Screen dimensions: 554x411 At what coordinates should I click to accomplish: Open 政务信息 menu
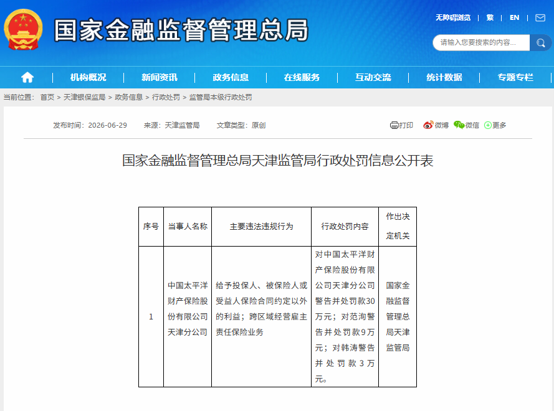(x=230, y=77)
